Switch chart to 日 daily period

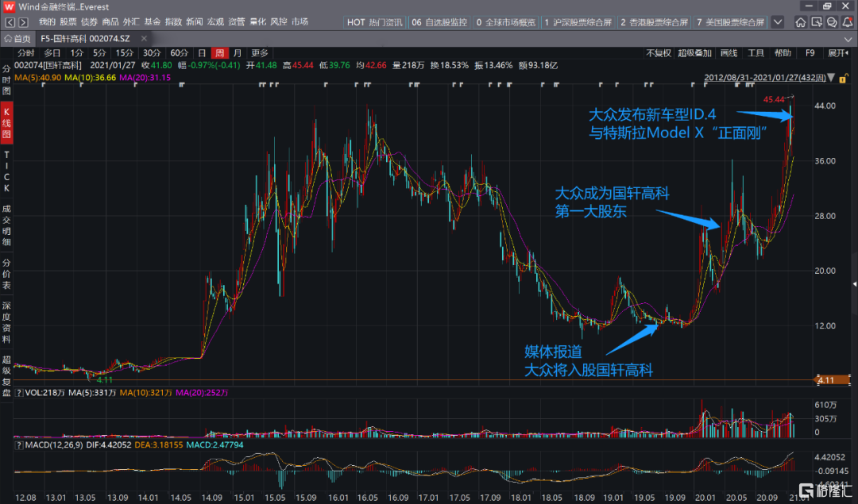[x=202, y=53]
